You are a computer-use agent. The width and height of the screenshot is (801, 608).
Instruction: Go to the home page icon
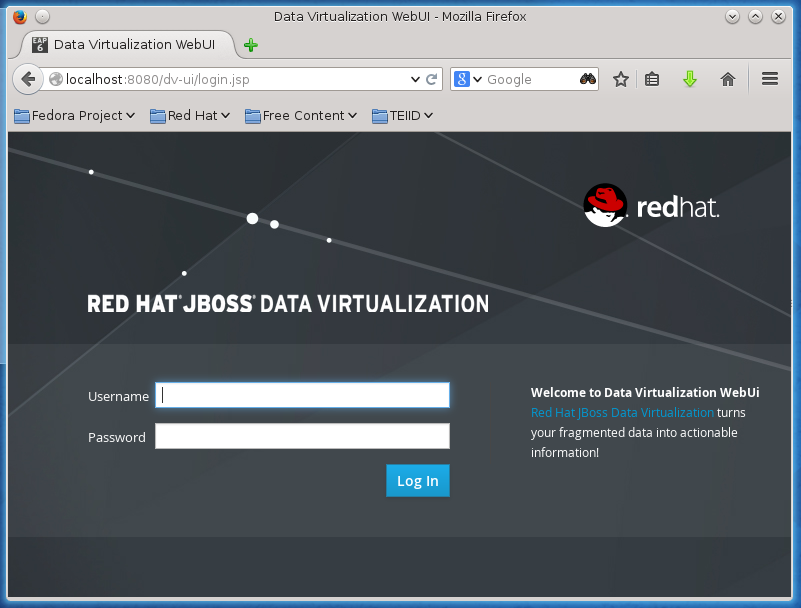pos(727,79)
